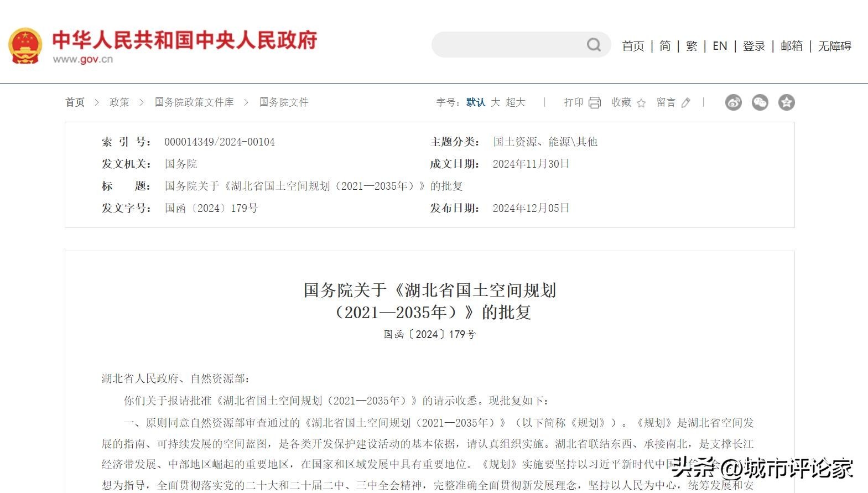
Task: Share the page to Weibo
Action: 734,102
